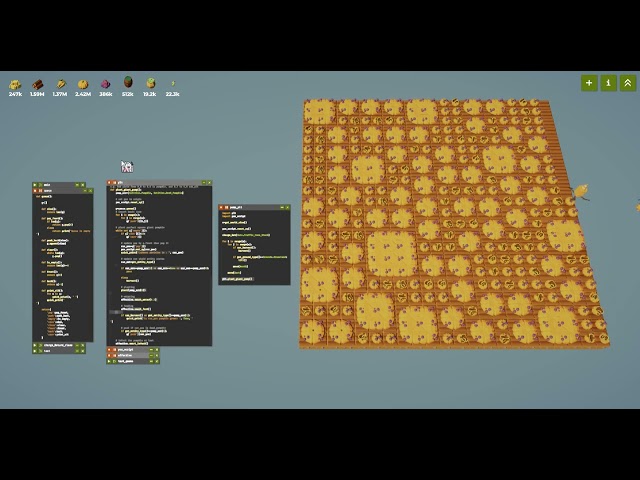Expand the second collapsed window under tall left window

(x=77, y=351)
